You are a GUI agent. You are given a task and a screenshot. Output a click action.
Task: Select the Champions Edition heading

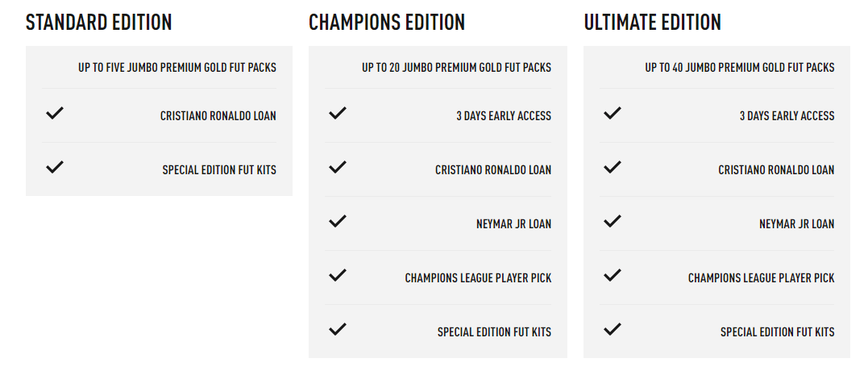pos(387,23)
